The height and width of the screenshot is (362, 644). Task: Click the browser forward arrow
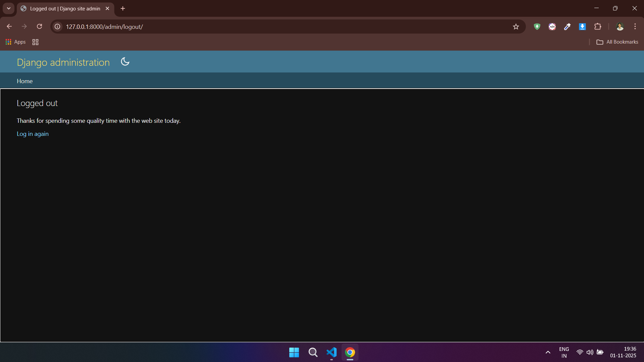click(x=24, y=27)
